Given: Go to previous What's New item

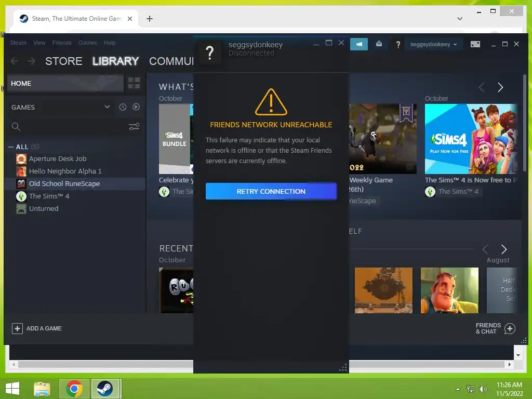Looking at the screenshot, I should [x=482, y=87].
